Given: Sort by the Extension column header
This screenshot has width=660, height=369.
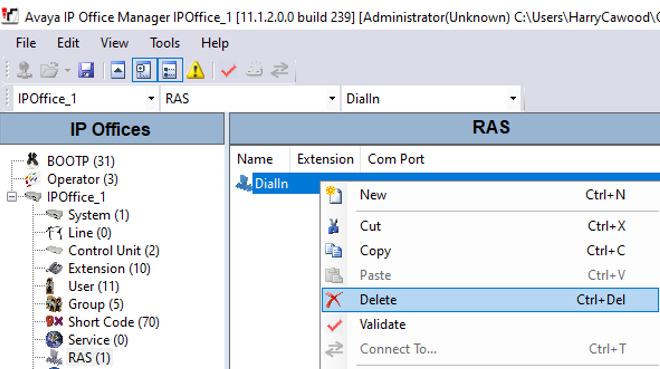Looking at the screenshot, I should (x=325, y=159).
